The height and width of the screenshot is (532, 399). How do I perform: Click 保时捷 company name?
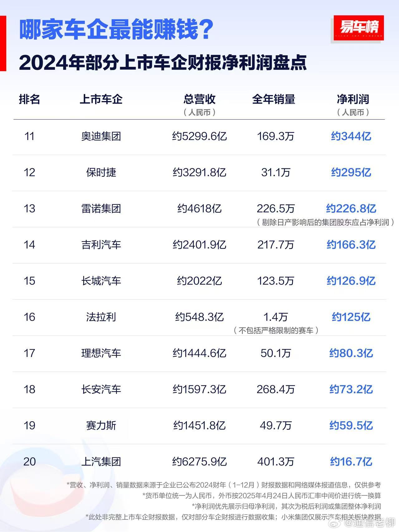click(x=101, y=172)
